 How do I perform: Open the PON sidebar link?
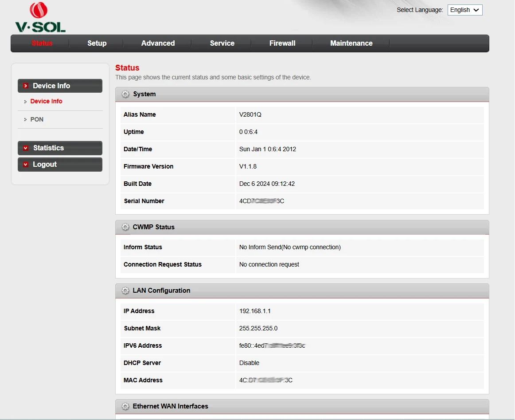pos(37,120)
